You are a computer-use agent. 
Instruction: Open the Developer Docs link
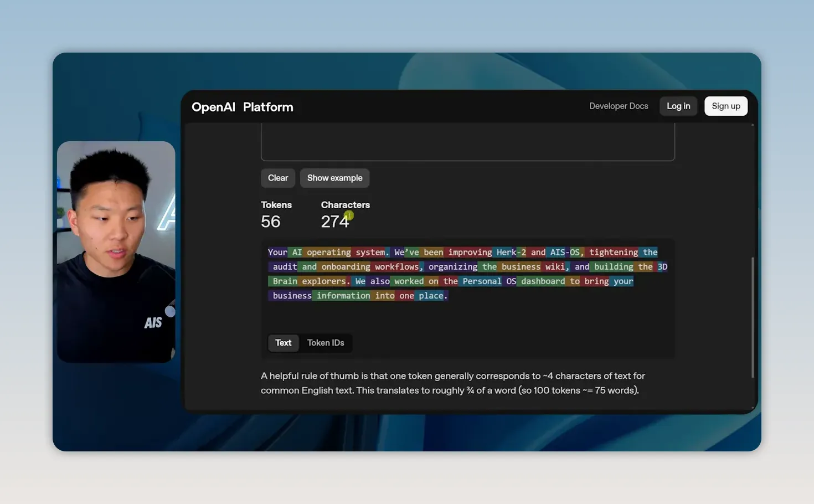point(619,106)
